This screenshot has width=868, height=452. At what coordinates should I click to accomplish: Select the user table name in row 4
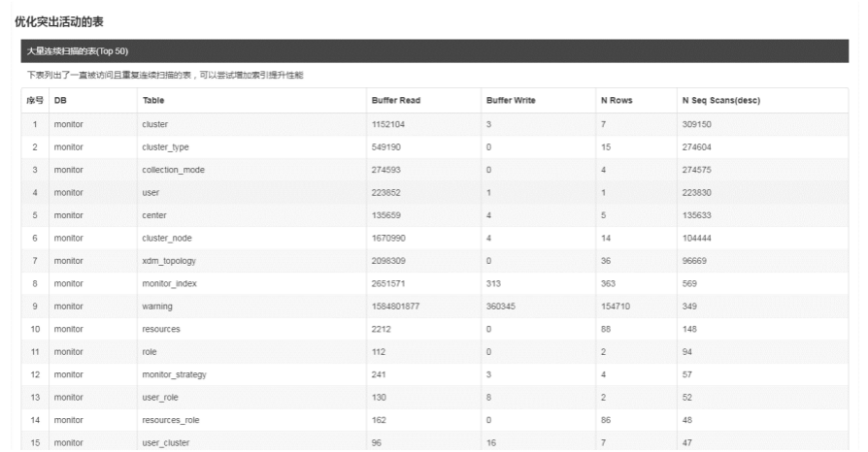click(150, 192)
